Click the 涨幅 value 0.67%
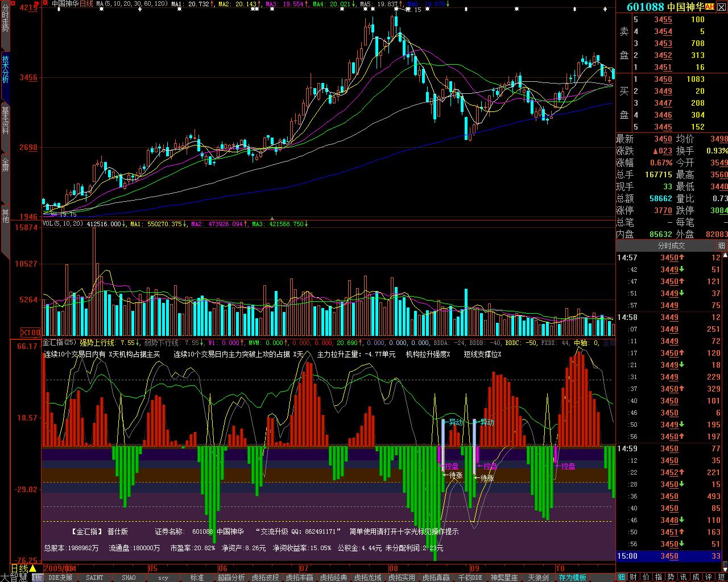The height and width of the screenshot is (582, 728). pyautogui.click(x=661, y=163)
